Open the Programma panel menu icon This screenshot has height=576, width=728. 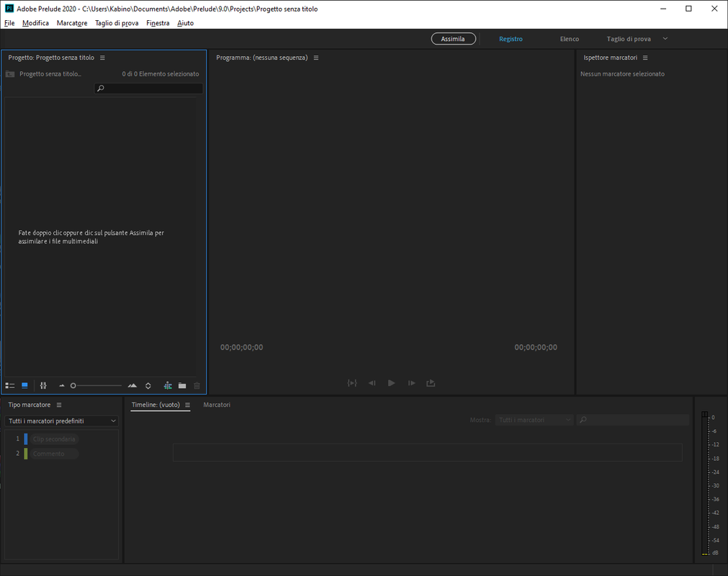316,58
